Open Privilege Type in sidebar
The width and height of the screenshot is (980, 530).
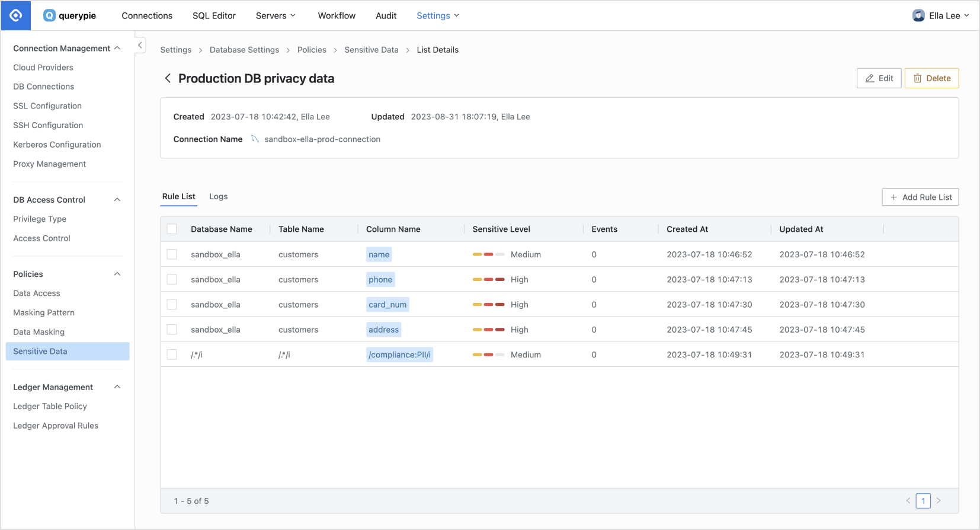click(x=40, y=219)
